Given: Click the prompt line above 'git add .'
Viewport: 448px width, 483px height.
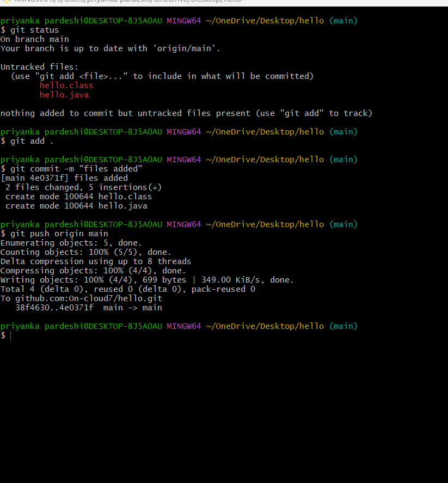Looking at the screenshot, I should (179, 132).
